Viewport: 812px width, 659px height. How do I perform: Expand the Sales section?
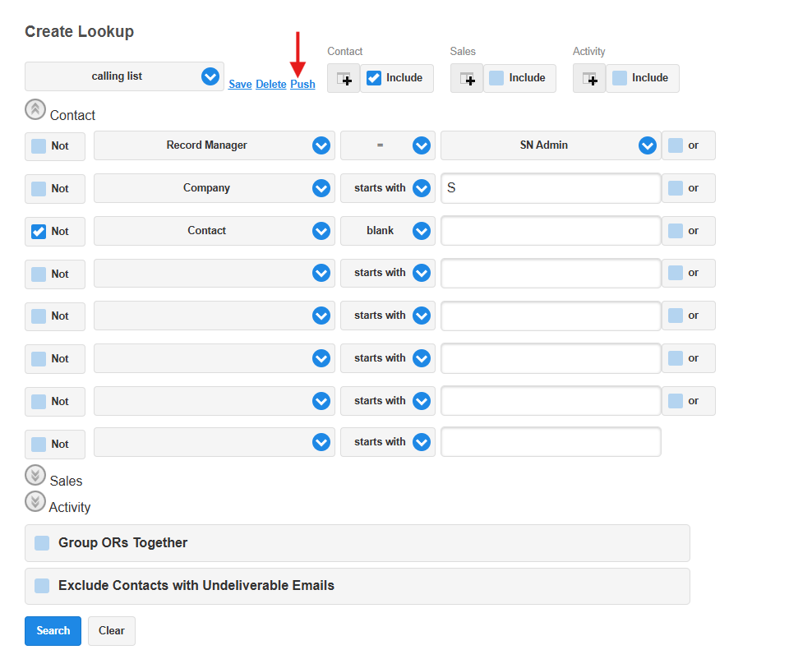point(35,475)
